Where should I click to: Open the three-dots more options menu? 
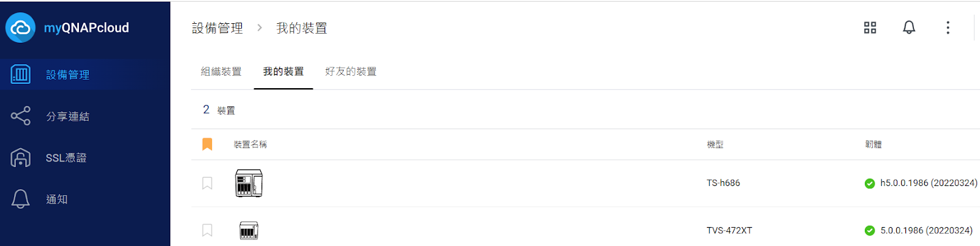click(948, 28)
